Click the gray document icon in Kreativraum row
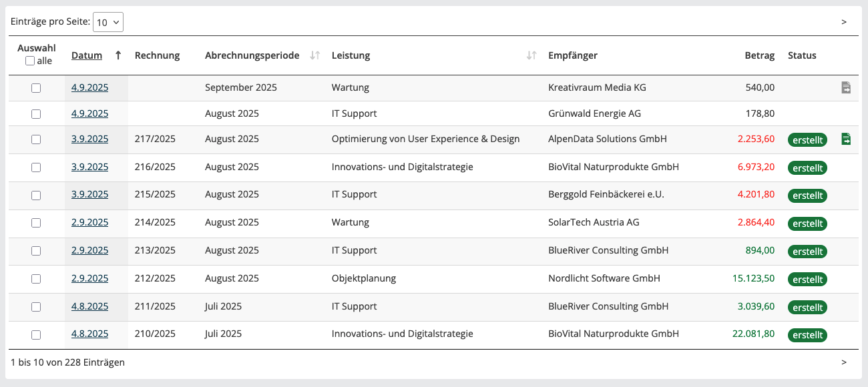Screen dimensions: 868x387 tap(846, 87)
